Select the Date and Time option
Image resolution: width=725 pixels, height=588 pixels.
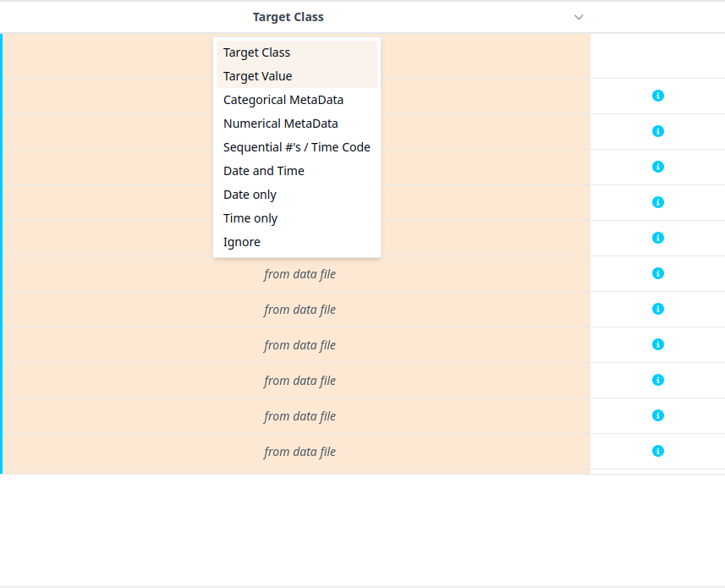tap(264, 171)
